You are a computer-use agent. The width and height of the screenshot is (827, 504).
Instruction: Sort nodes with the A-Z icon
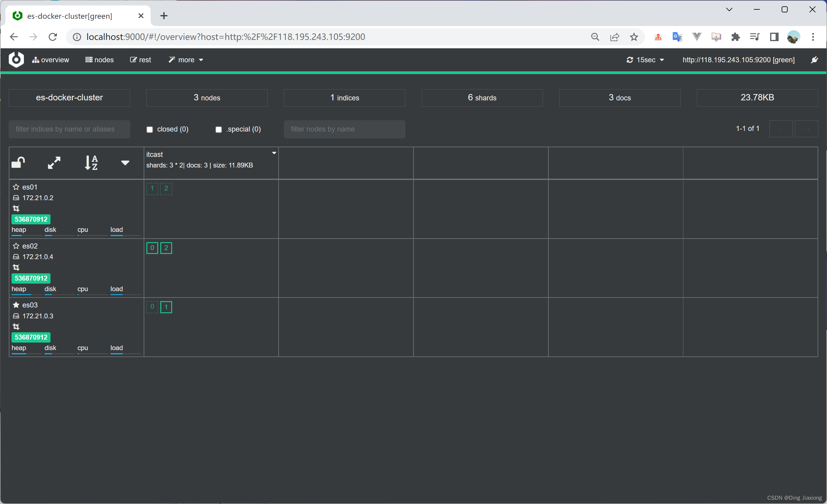pos(91,163)
